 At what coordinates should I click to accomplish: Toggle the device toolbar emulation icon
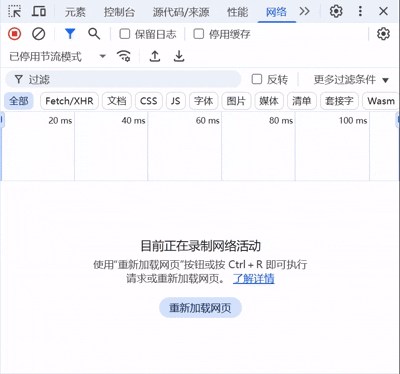39,11
